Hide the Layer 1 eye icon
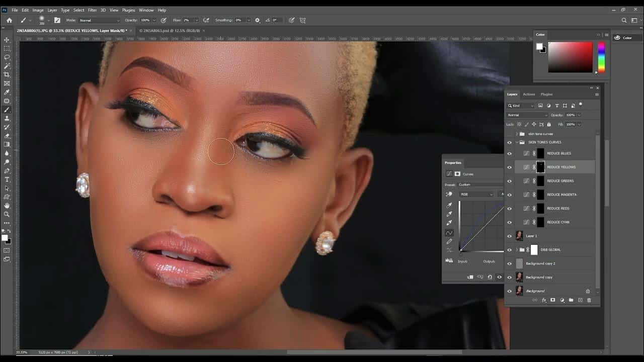This screenshot has height=362, width=644. point(509,236)
